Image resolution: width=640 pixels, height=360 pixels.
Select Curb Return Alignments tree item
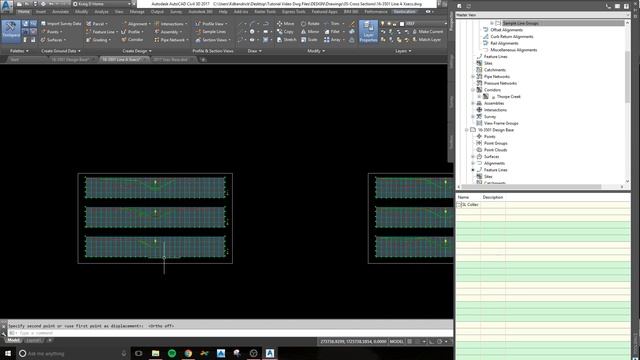click(511, 37)
